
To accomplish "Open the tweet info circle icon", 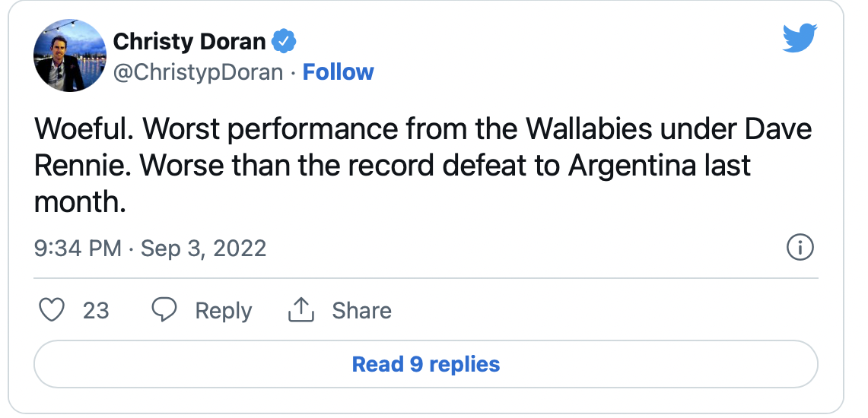I will pyautogui.click(x=800, y=248).
